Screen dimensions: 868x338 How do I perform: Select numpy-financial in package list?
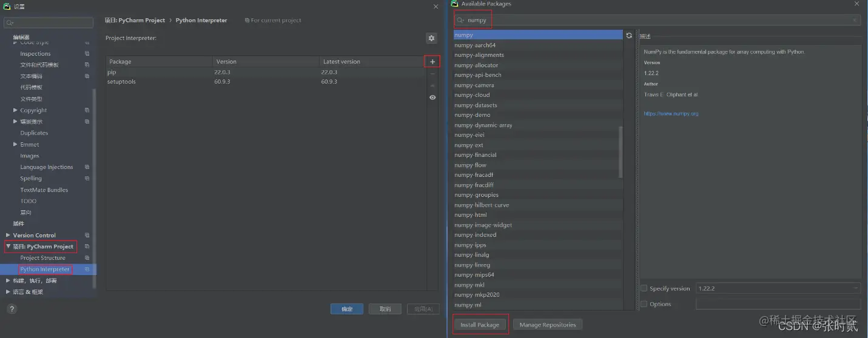538,155
